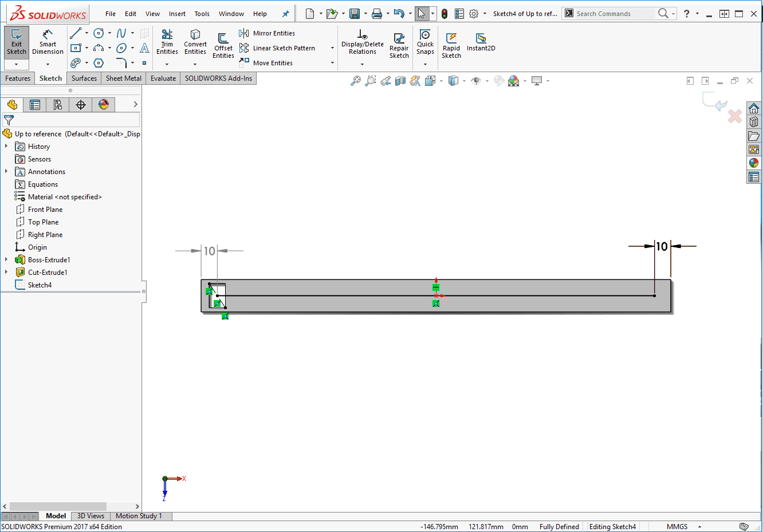Screen dimensions: 763x532
Task: Open the Quick Snaps tool
Action: point(425,42)
